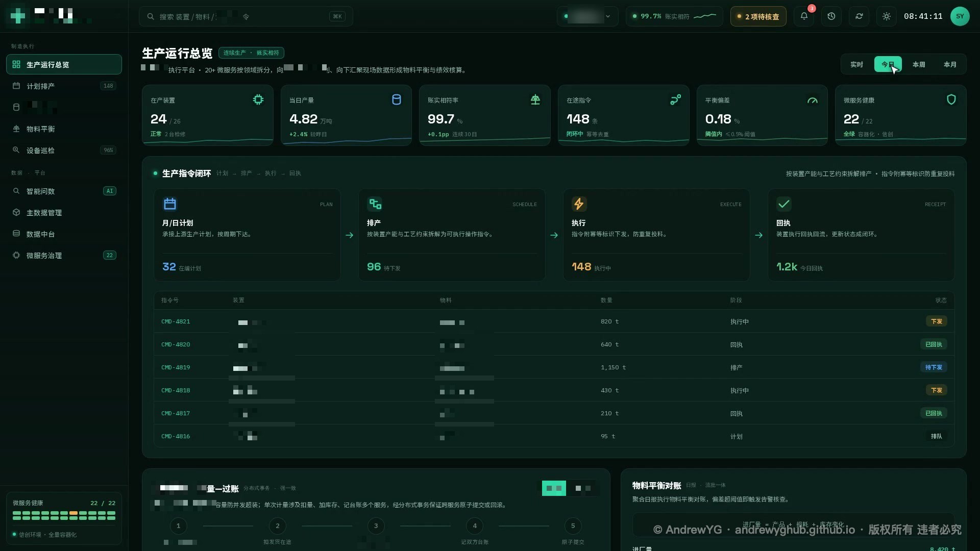Select the dark right toggle in the 过账 panel header
This screenshot has width=980, height=551.
583,488
